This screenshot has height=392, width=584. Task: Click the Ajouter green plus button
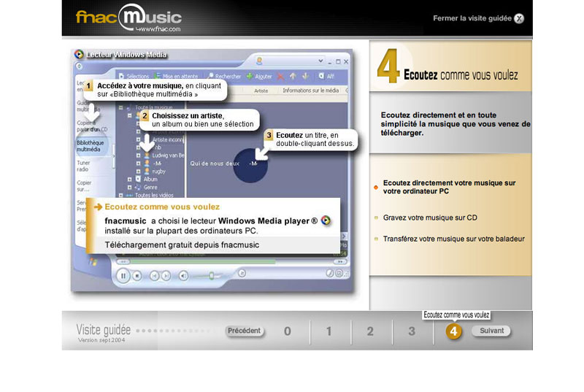point(259,77)
